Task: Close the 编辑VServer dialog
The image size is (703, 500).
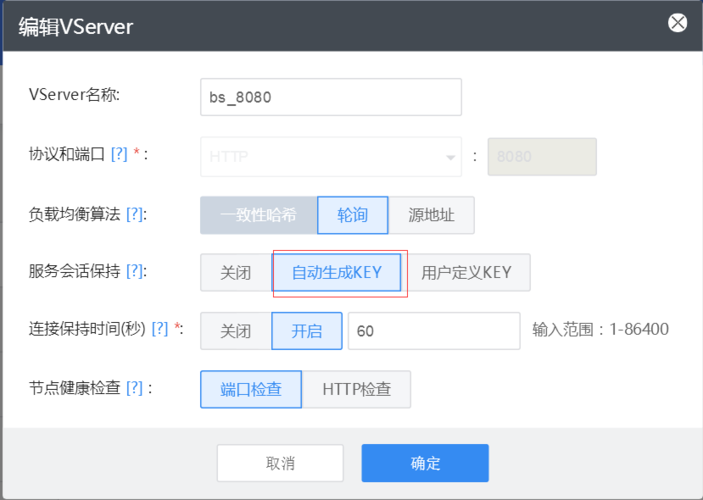Action: pos(677,23)
